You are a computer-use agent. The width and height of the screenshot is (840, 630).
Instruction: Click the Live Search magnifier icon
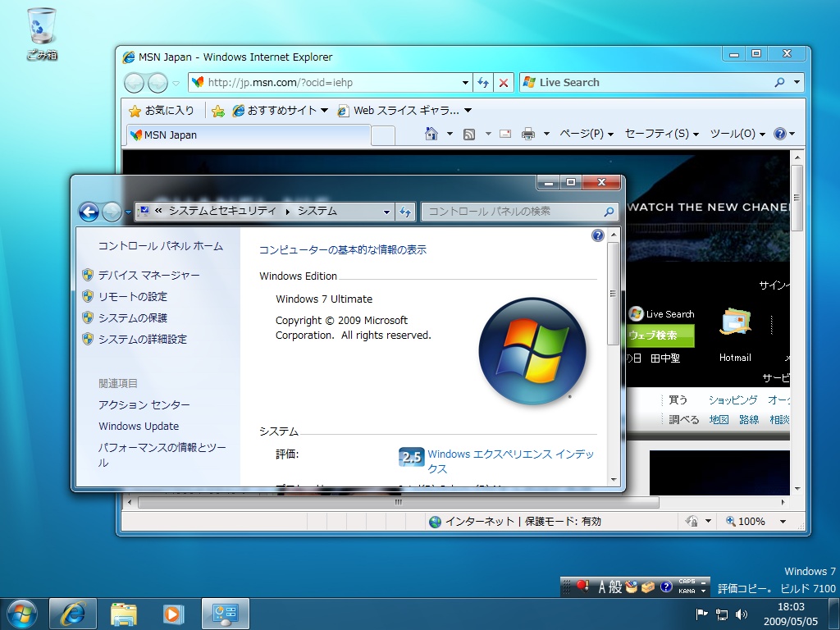tap(779, 82)
